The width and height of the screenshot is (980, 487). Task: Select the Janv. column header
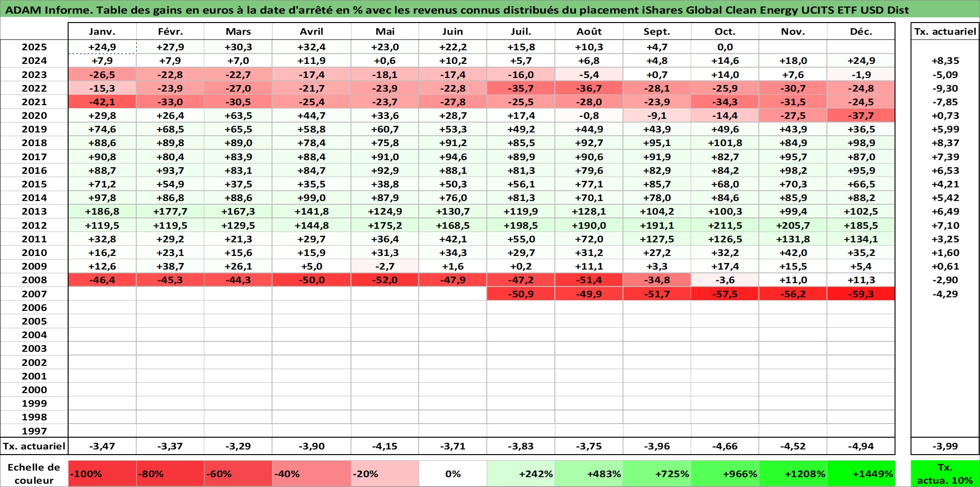pos(102,31)
